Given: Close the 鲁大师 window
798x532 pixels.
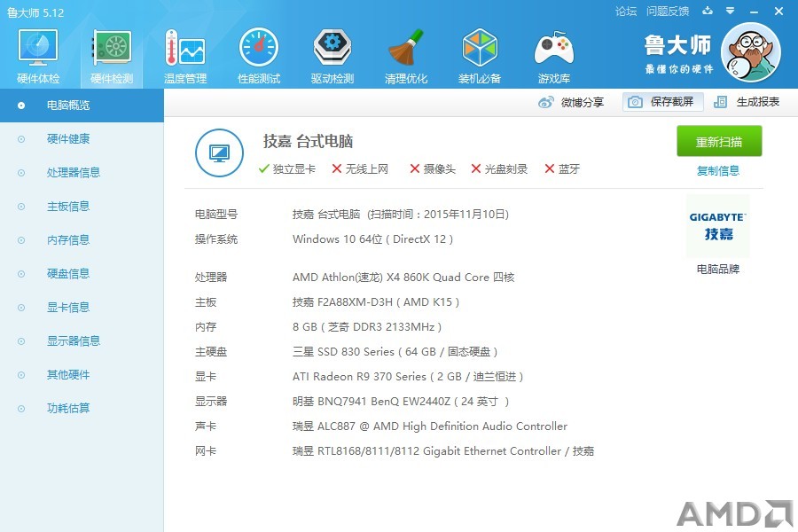Looking at the screenshot, I should click(x=778, y=11).
